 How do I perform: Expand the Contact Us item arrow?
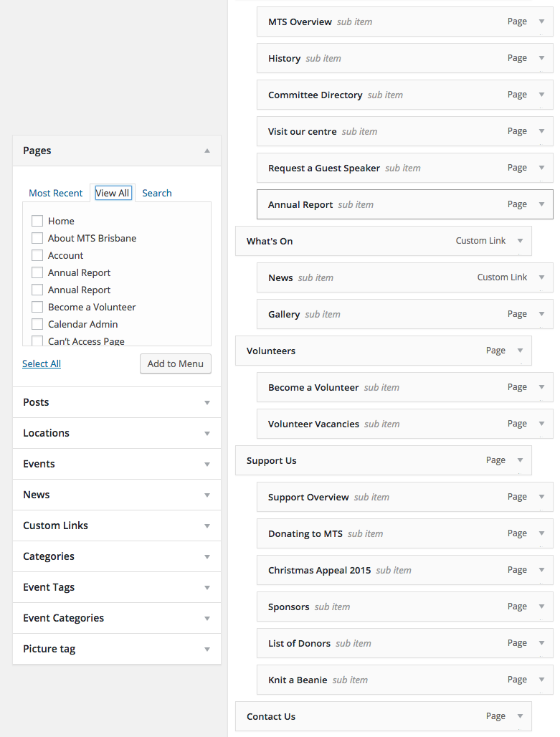pos(520,716)
